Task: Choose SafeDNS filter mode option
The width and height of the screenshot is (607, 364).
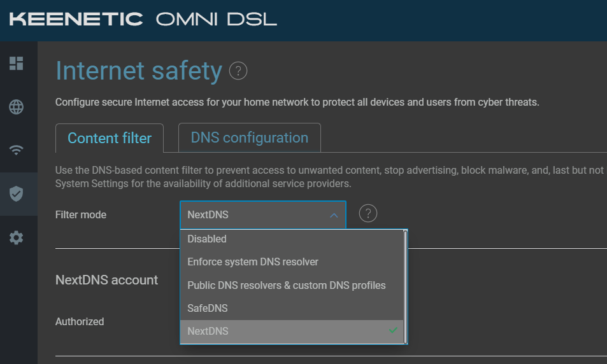Action: pos(292,308)
